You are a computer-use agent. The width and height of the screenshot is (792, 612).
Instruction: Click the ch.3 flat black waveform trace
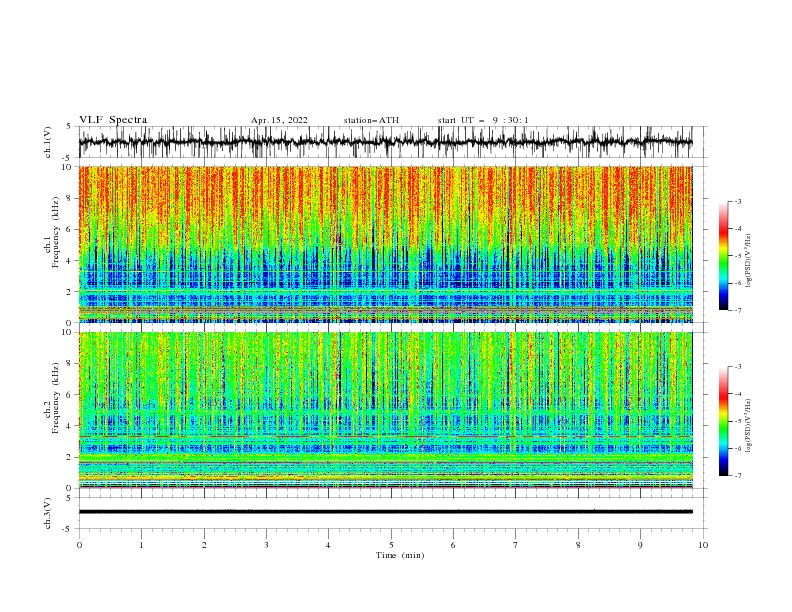(386, 512)
